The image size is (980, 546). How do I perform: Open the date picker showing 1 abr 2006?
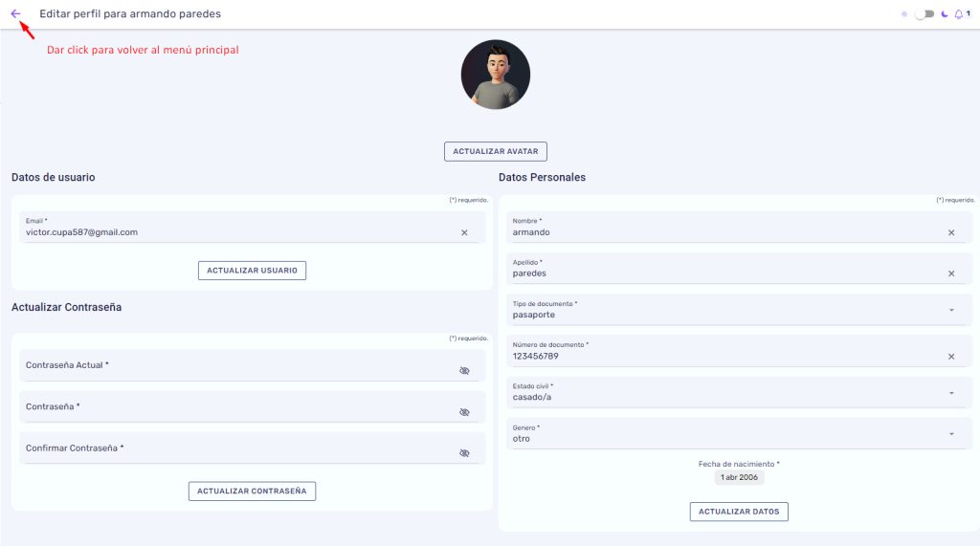[x=739, y=477]
